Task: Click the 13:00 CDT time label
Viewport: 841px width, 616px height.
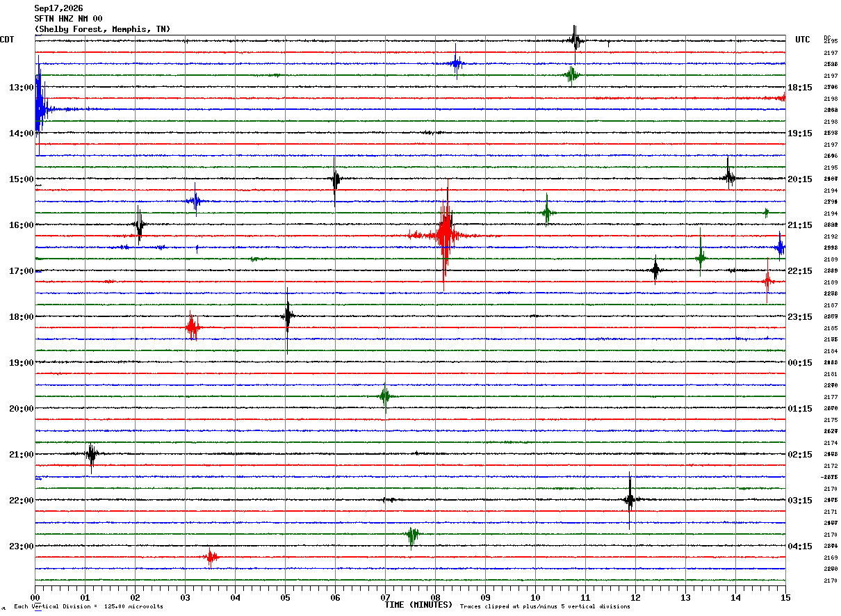Action: [21, 88]
